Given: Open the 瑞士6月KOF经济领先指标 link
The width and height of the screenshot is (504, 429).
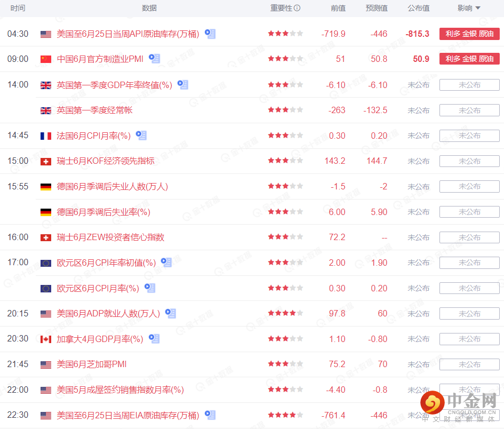Looking at the screenshot, I should pyautogui.click(x=106, y=161).
